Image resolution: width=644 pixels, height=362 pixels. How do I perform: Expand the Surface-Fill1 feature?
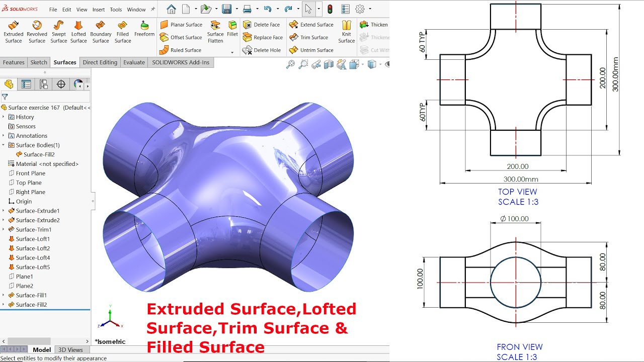tap(4, 295)
